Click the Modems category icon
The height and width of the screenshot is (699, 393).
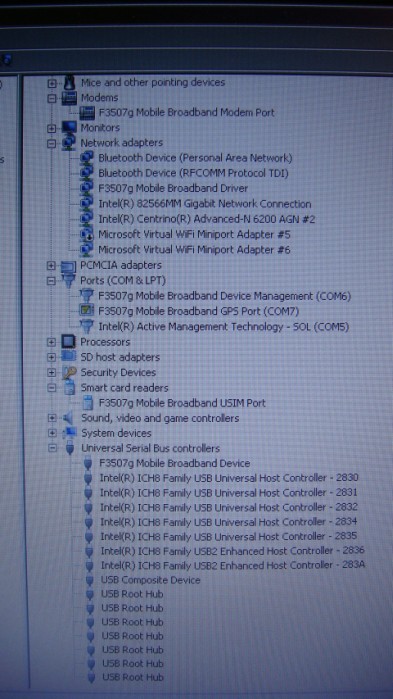pyautogui.click(x=69, y=98)
